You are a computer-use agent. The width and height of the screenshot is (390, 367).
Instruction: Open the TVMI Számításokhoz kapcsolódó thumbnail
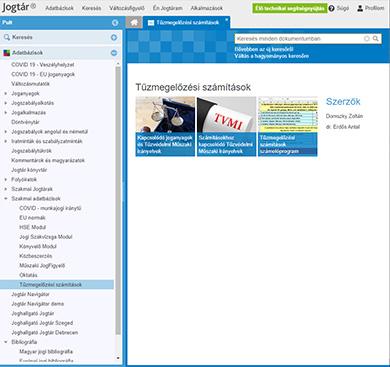pyautogui.click(x=226, y=126)
